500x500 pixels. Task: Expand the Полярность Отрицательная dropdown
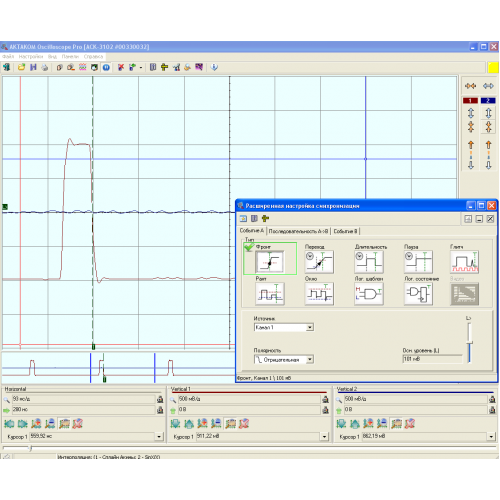[x=310, y=359]
